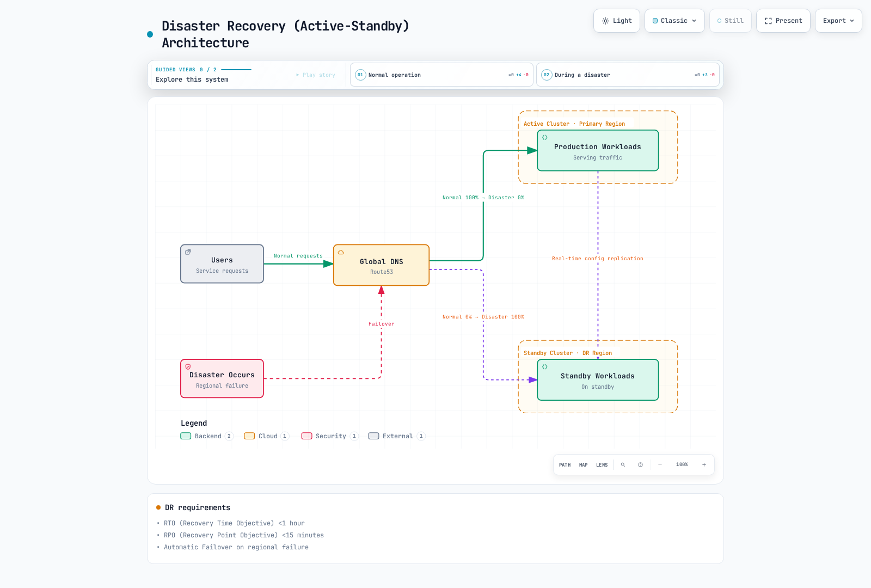Enter Present mode

click(783, 21)
